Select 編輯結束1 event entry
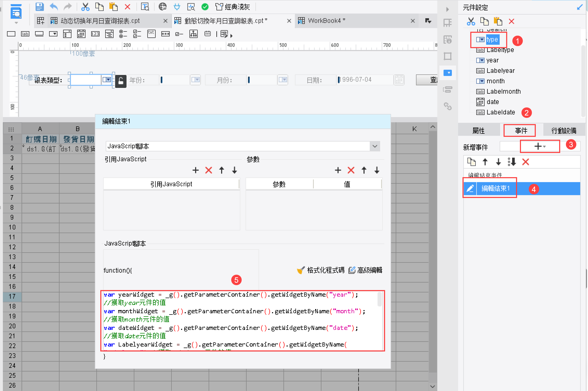Screen dimensions: 588x391 pyautogui.click(x=495, y=188)
